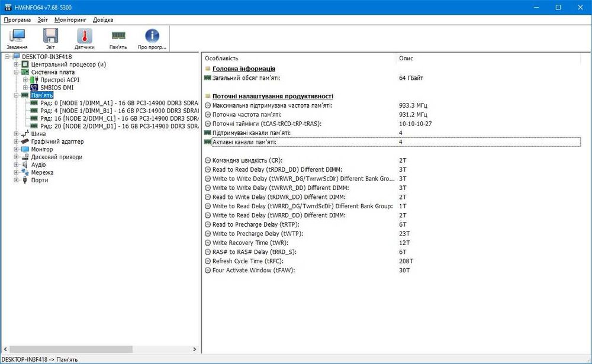Screen dimensions: 592x364
Task: Expand the Порти tree node
Action: (16, 181)
